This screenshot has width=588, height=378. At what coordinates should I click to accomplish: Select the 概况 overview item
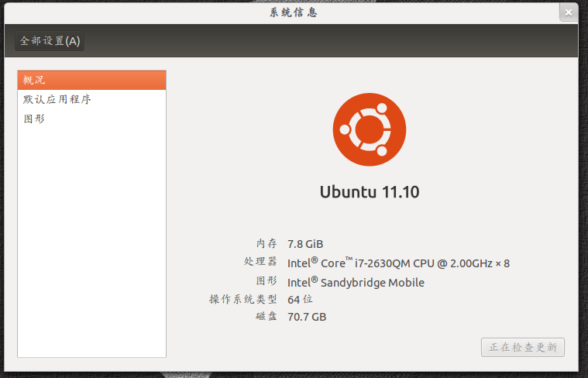(92, 81)
